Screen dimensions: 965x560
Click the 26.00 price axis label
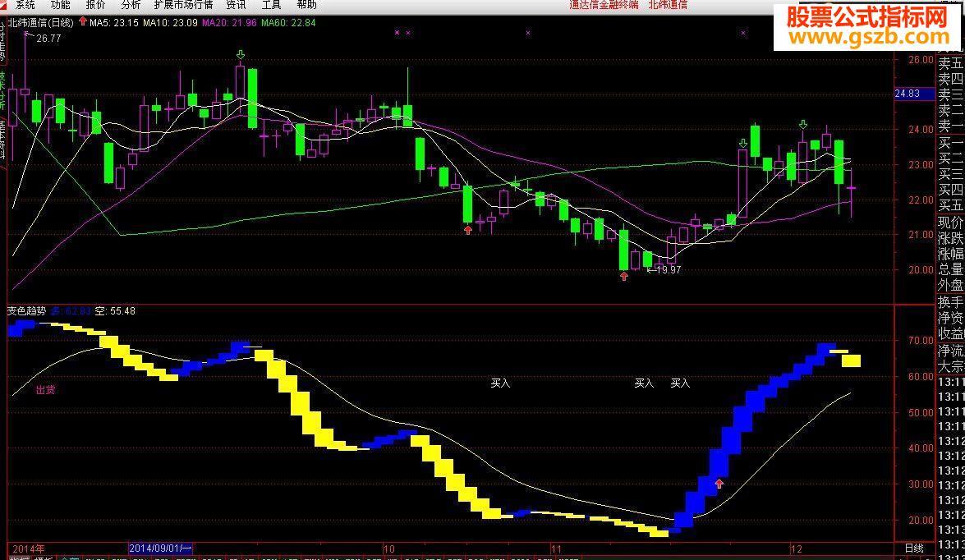click(x=921, y=60)
